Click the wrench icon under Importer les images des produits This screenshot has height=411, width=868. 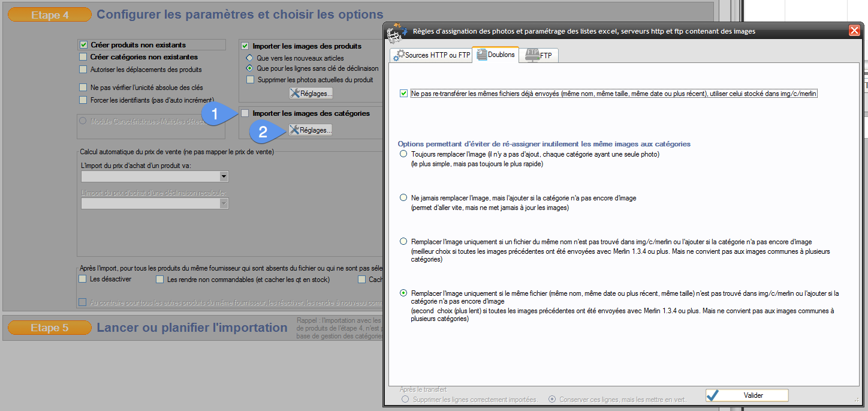pos(294,93)
